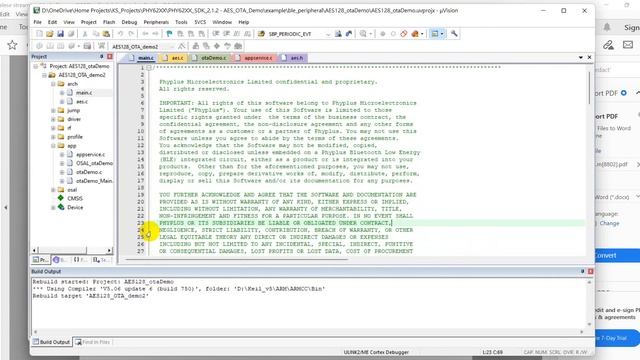Close the Build Output panel
This screenshot has width=640, height=360.
pyautogui.click(x=590, y=271)
